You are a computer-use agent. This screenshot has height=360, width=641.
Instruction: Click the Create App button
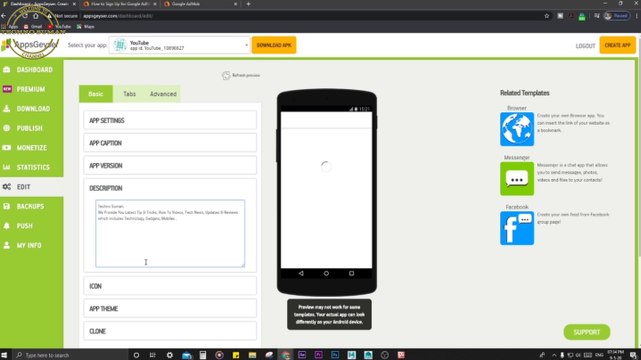[x=617, y=45]
